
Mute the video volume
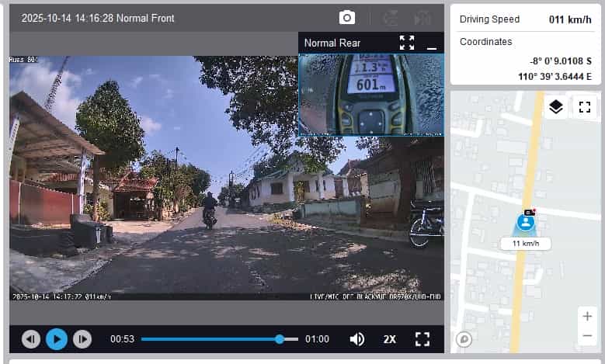coord(357,339)
